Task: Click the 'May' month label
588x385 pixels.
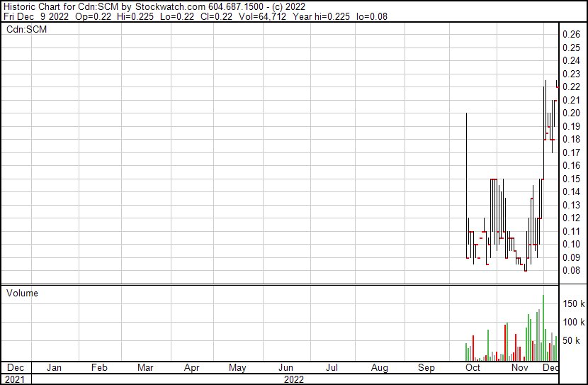Action: (237, 368)
